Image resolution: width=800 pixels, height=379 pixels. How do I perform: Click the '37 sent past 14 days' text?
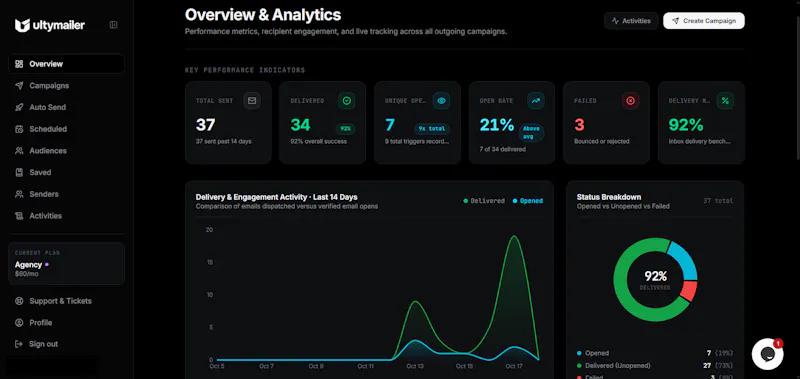tap(223, 141)
